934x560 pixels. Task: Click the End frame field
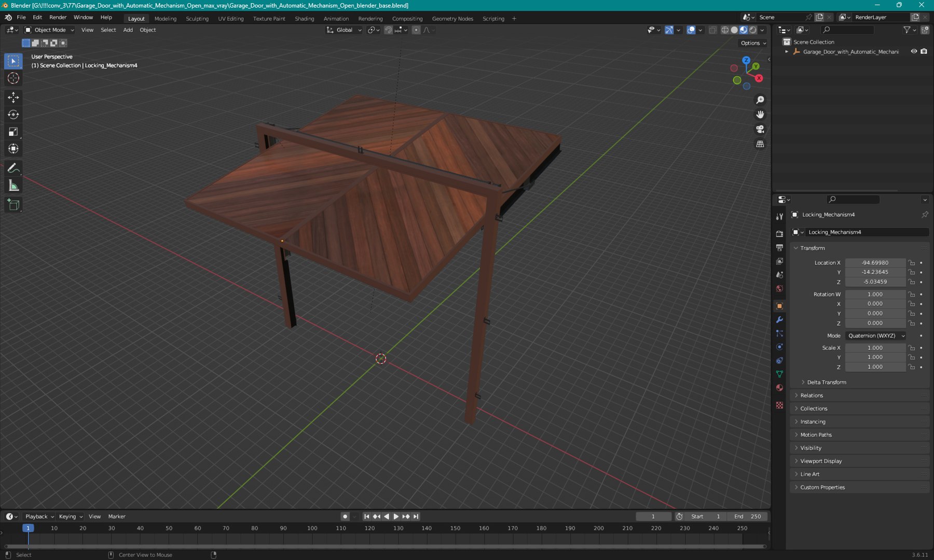[748, 516]
